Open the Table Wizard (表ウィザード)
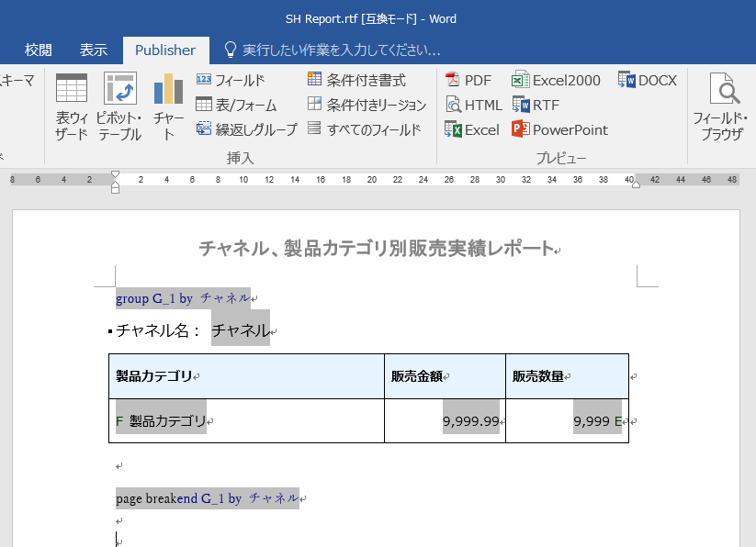 click(x=72, y=106)
